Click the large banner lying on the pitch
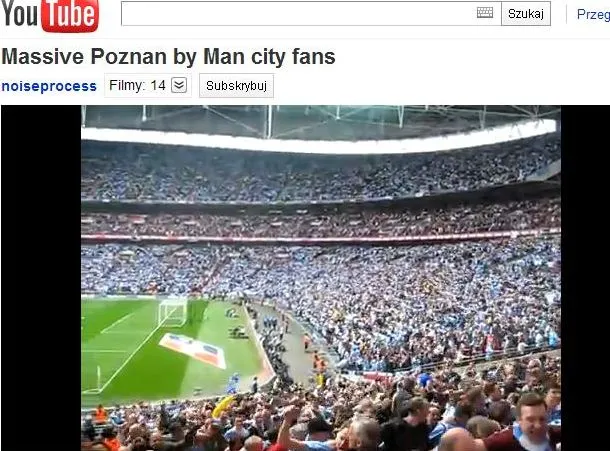The height and width of the screenshot is (451, 610). 194,350
